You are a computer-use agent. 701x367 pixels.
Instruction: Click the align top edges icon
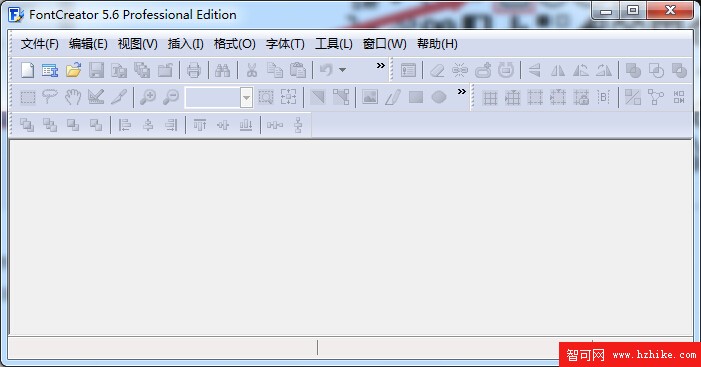point(200,125)
